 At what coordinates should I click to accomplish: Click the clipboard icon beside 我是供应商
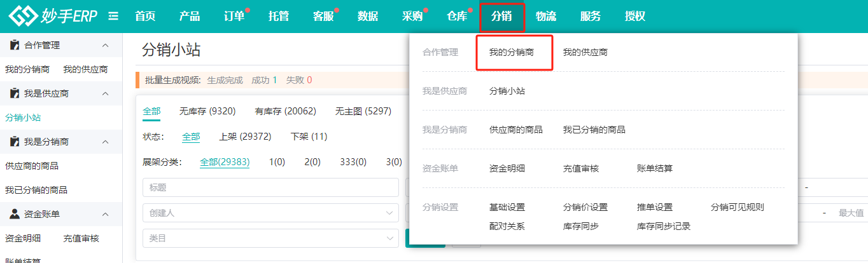click(15, 93)
